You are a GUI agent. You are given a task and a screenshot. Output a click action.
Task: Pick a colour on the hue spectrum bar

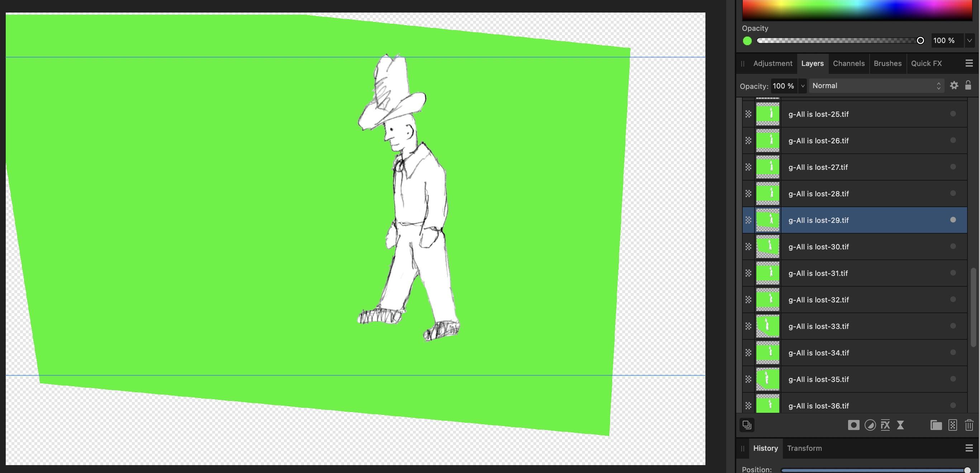point(857,10)
